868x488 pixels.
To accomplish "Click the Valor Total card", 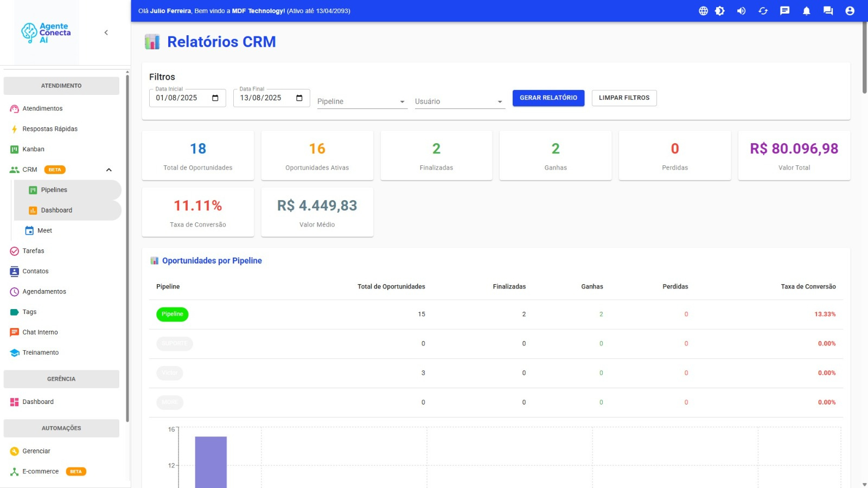I will 794,156.
